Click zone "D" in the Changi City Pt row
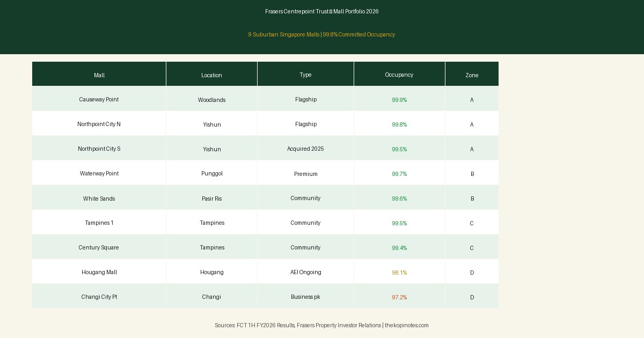Viewport: 644px width, 338px height. point(472,297)
